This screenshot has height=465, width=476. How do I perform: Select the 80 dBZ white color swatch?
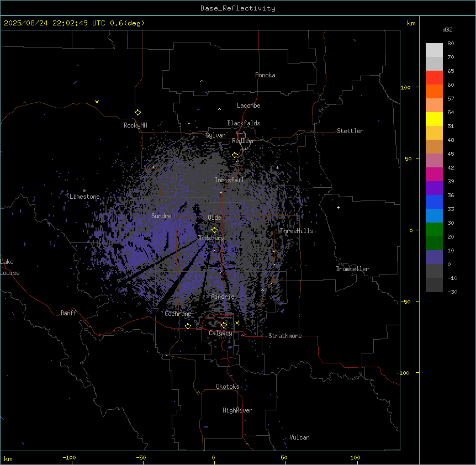click(434, 50)
